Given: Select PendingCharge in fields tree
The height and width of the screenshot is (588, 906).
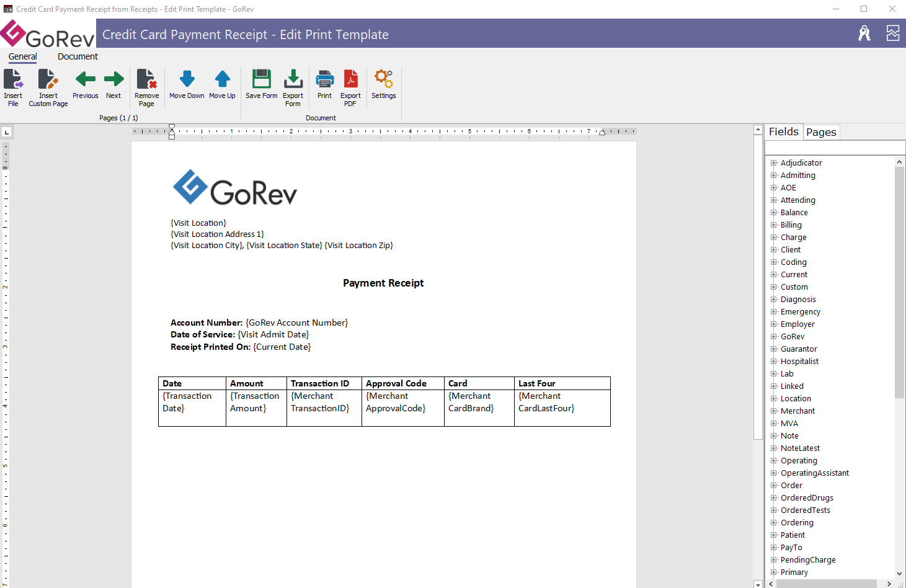Looking at the screenshot, I should tap(808, 560).
